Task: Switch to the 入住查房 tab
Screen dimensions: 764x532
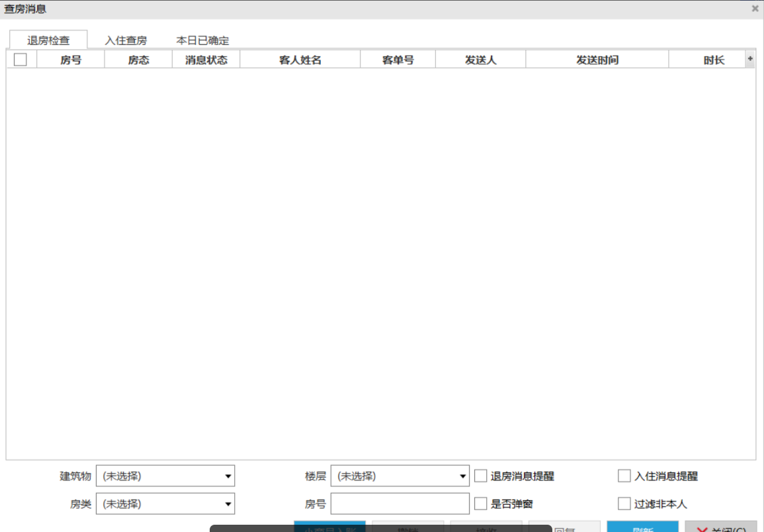Action: 126,40
